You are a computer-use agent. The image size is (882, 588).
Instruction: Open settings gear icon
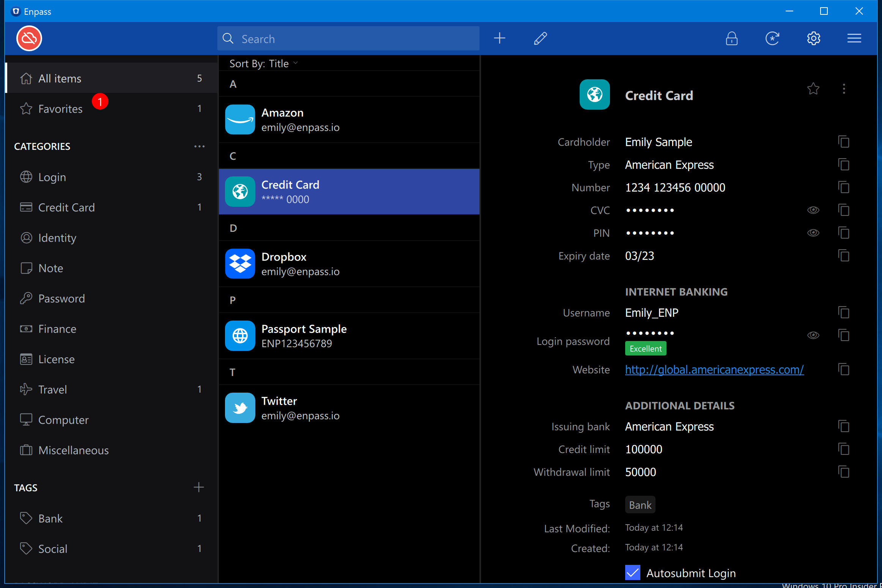[x=813, y=38]
